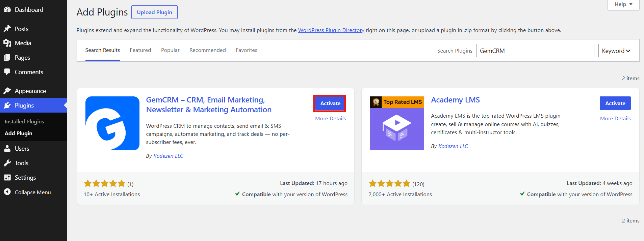Open More Details for Academy LMS

pos(615,119)
